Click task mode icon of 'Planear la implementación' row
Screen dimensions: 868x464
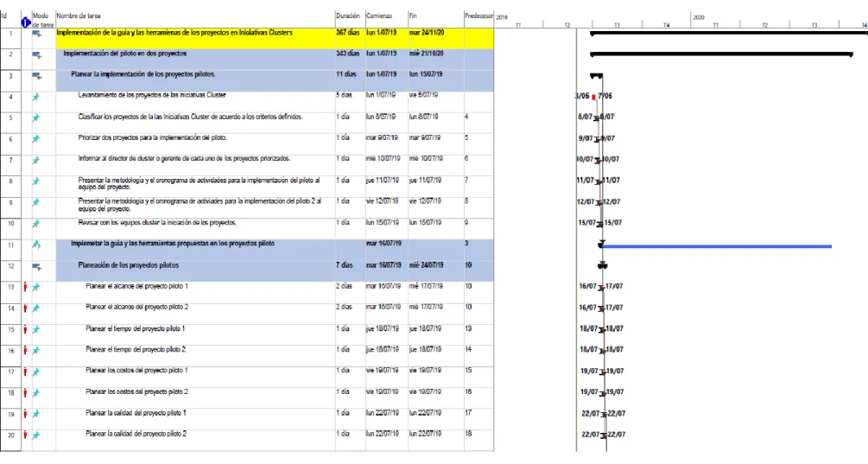point(36,76)
